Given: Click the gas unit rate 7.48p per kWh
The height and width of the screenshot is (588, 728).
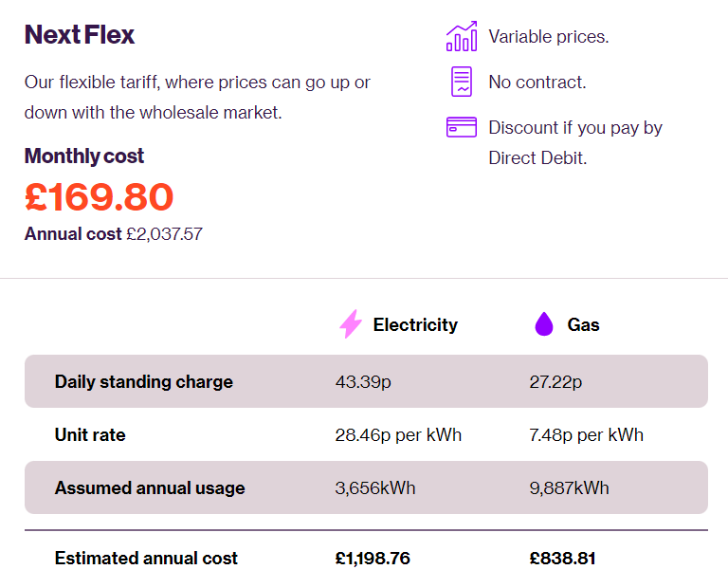Looking at the screenshot, I should 587,434.
